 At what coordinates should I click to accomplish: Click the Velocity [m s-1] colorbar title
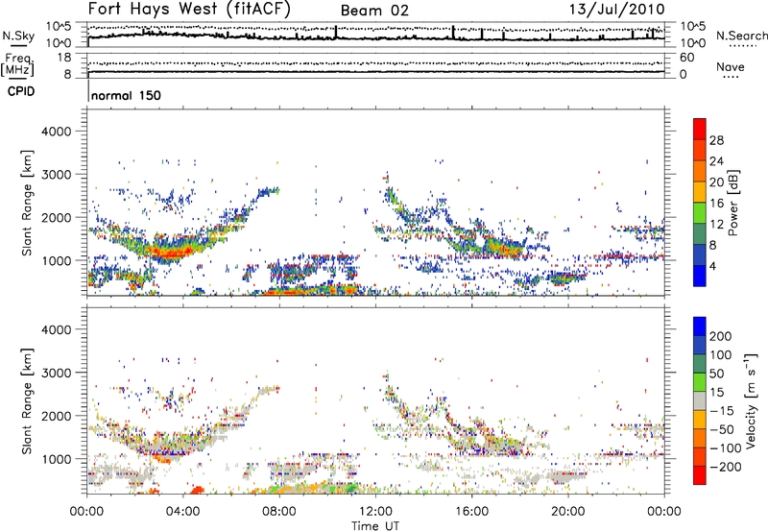click(x=751, y=400)
